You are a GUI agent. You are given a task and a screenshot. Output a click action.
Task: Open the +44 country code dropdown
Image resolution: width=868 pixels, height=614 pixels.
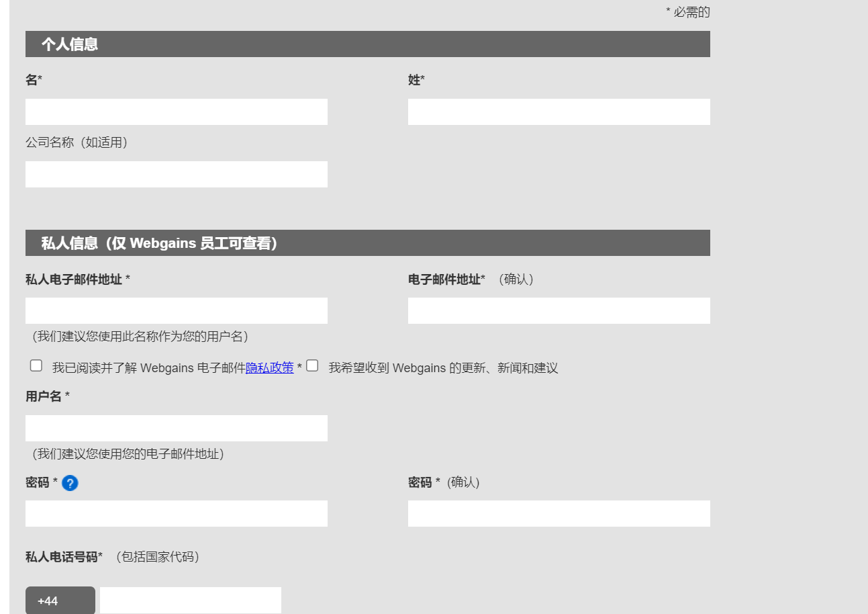(60, 601)
